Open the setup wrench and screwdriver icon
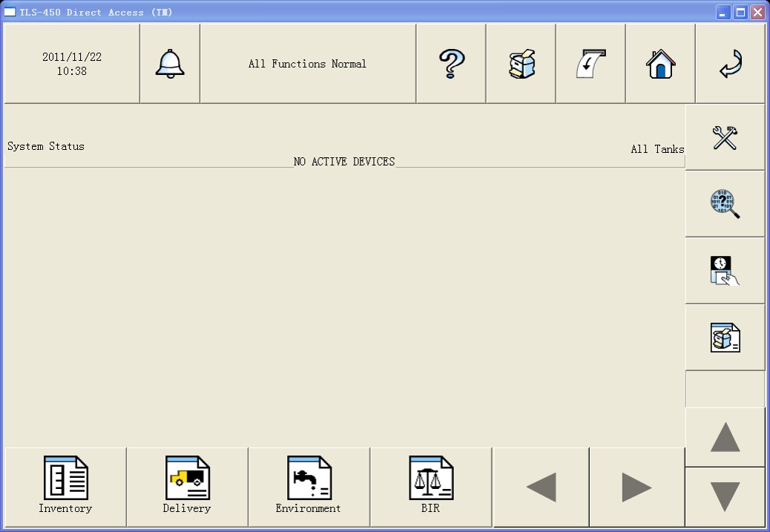 click(x=725, y=137)
